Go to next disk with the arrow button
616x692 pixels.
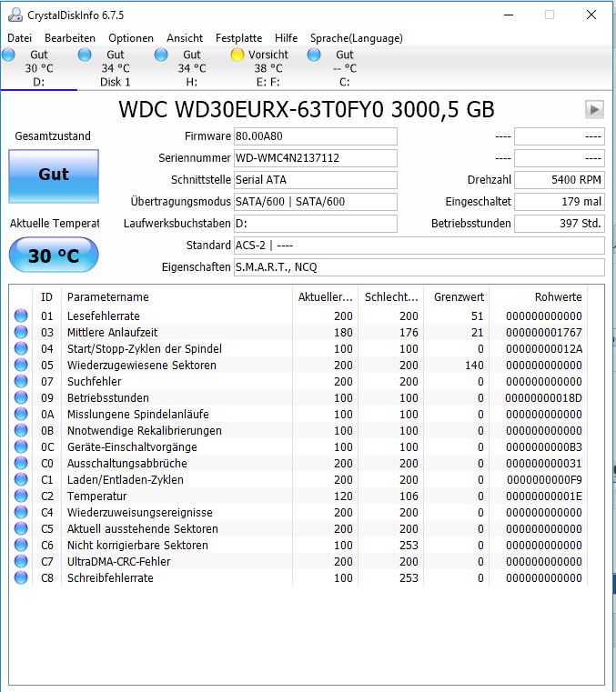click(x=594, y=109)
